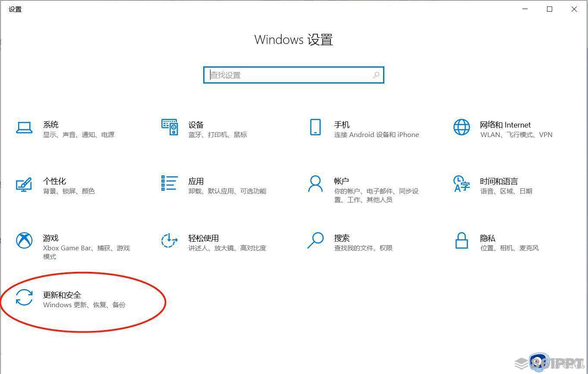The image size is (588, 374).
Task: Go to 手机 settings title
Action: point(342,125)
